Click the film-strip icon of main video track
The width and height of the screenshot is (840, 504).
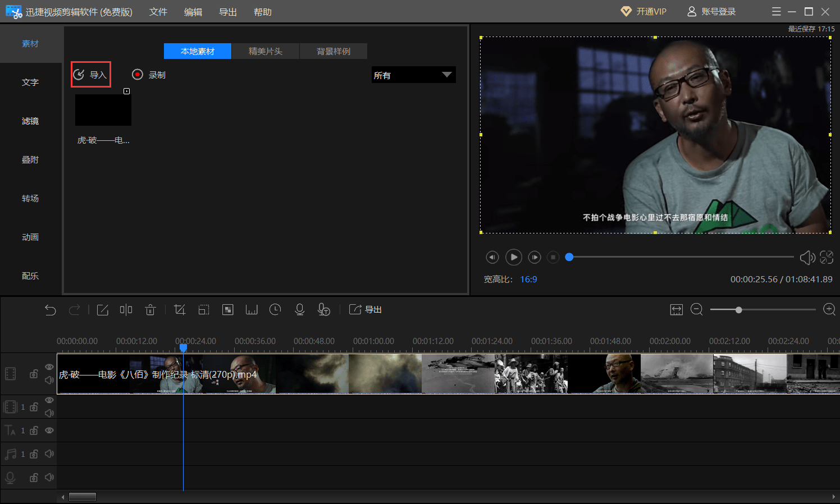click(x=10, y=374)
